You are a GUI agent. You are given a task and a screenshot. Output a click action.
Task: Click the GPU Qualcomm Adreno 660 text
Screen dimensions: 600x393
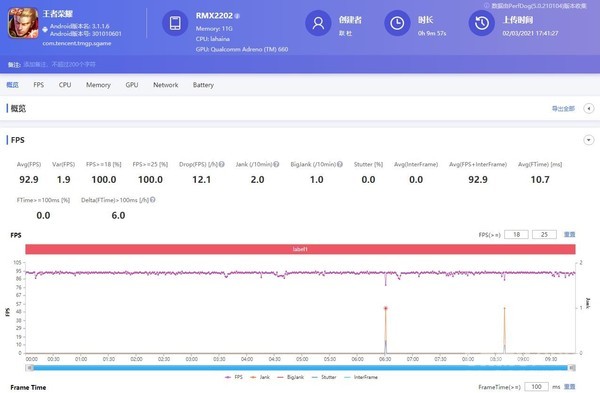coord(242,49)
